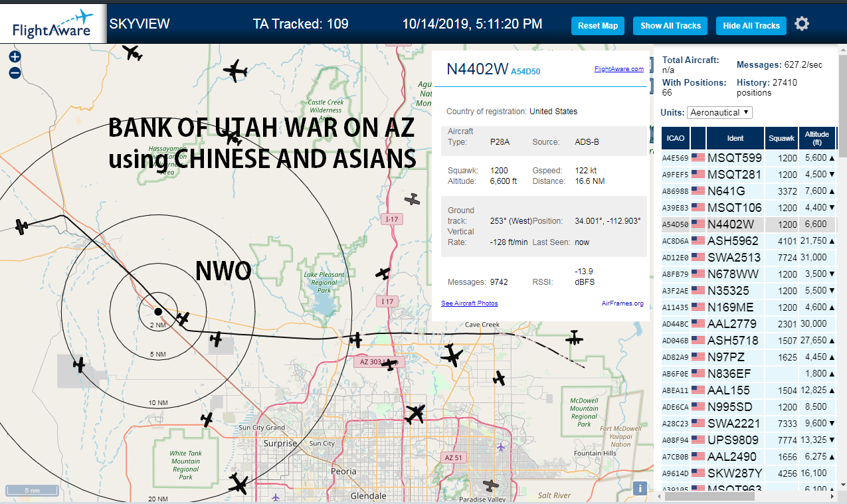This screenshot has height=504, width=847.
Task: Select the MSQT281 aircraft row
Action: point(749,175)
